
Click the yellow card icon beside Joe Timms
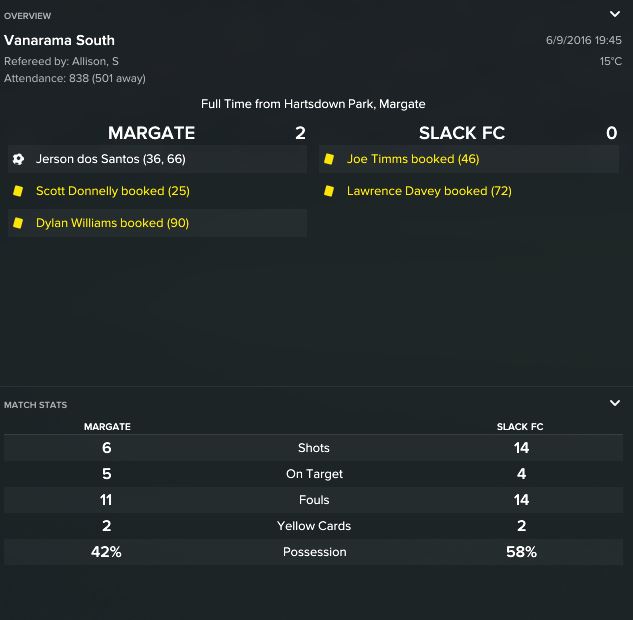[x=329, y=159]
